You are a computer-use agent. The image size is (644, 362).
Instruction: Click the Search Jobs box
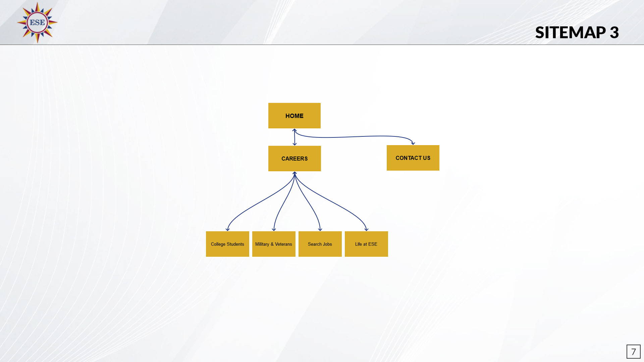320,244
